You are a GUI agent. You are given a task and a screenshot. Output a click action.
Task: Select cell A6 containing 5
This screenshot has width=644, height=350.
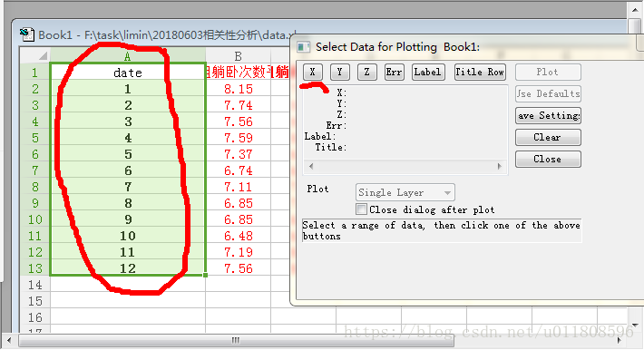pyautogui.click(x=128, y=154)
